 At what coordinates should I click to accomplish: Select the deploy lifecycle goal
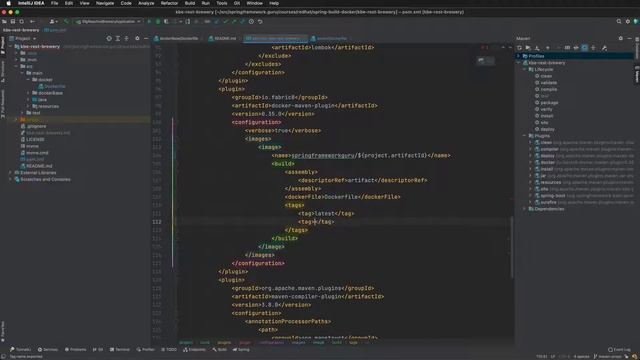pyautogui.click(x=547, y=129)
